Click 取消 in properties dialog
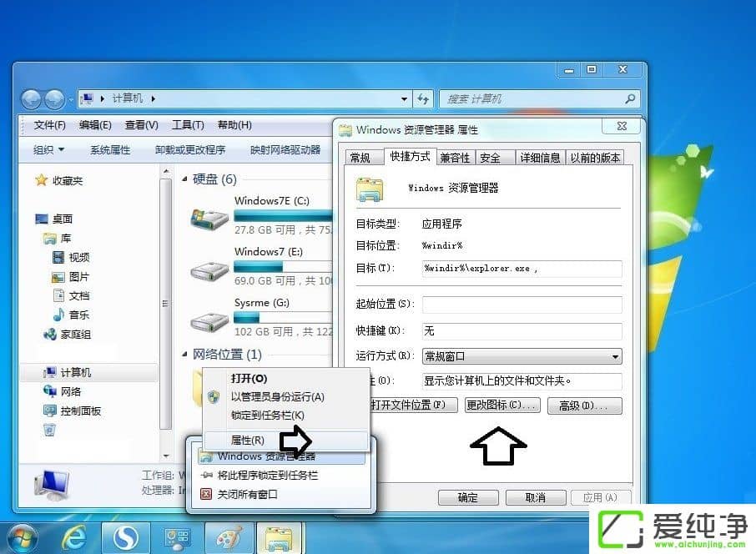This screenshot has height=554, width=756. [x=536, y=497]
